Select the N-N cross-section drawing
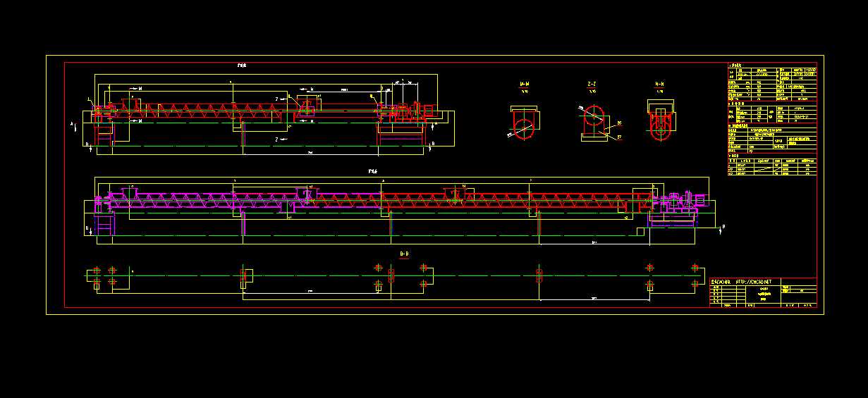 pos(661,121)
